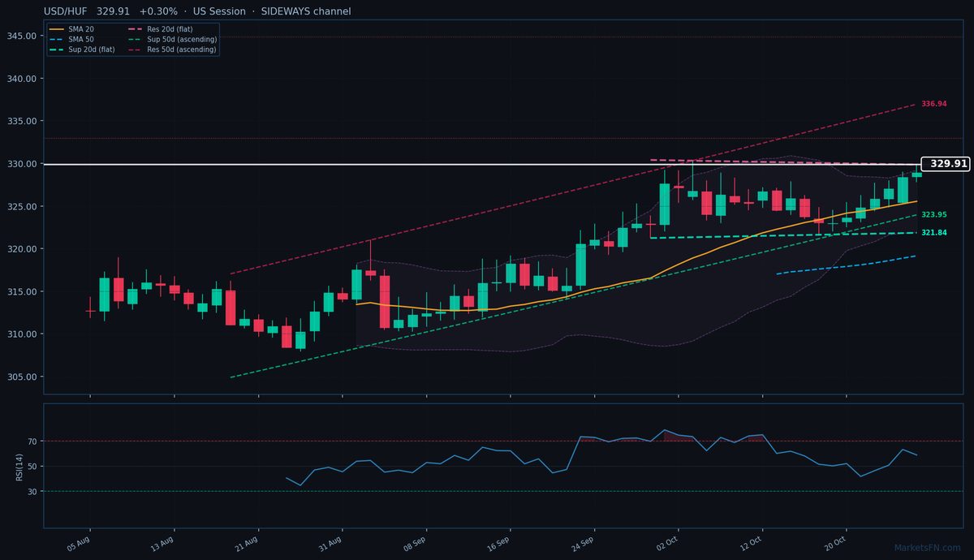Select the 345.00 price axis label
Image resolution: width=974 pixels, height=560 pixels.
pos(21,37)
